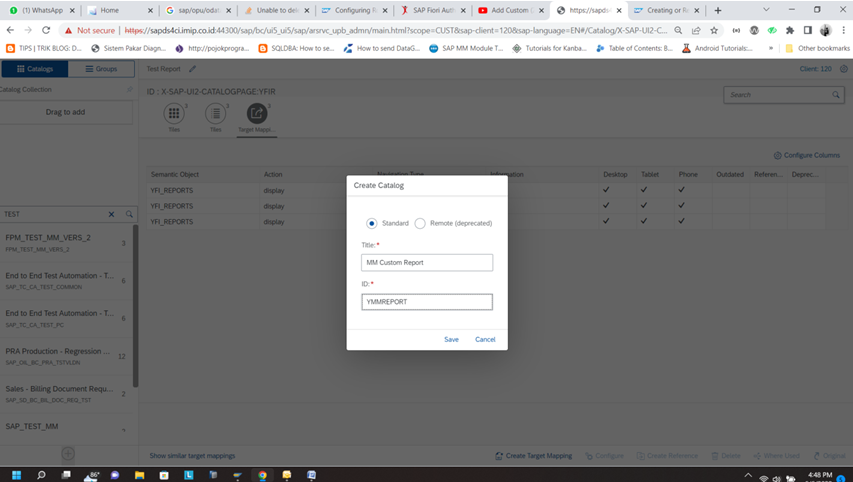Clear the TEST filter with the X icon

112,214
